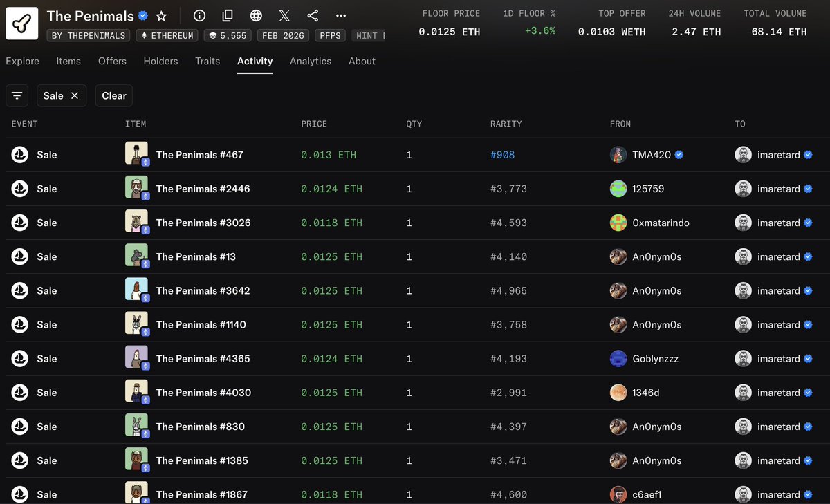Favorite collection with star icon
Image resolution: width=830 pixels, height=504 pixels.
(x=161, y=16)
